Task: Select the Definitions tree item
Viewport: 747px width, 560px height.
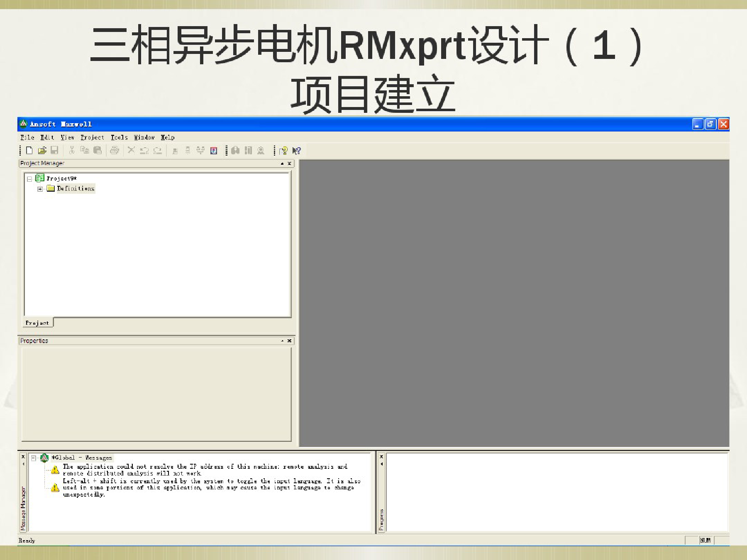Action: click(x=76, y=188)
